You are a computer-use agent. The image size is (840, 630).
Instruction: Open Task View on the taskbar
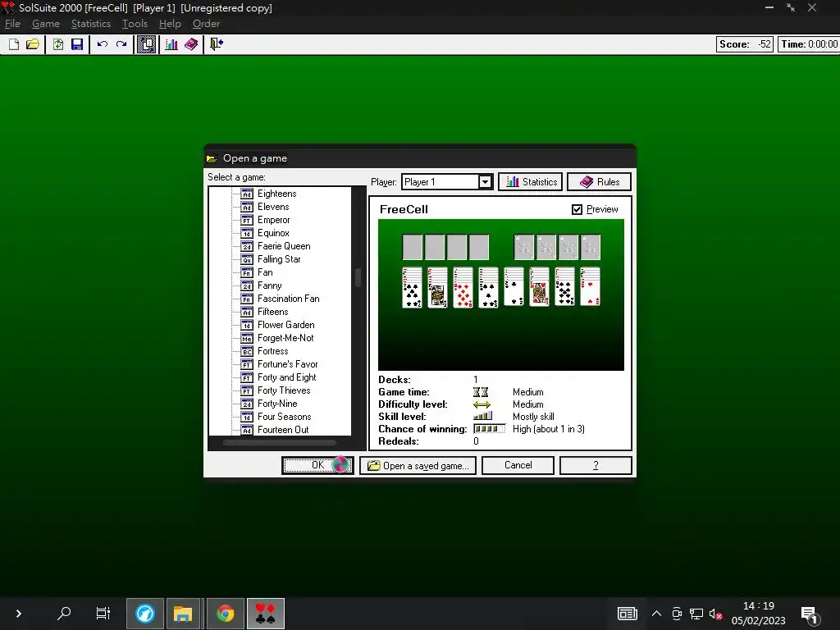pos(103,613)
